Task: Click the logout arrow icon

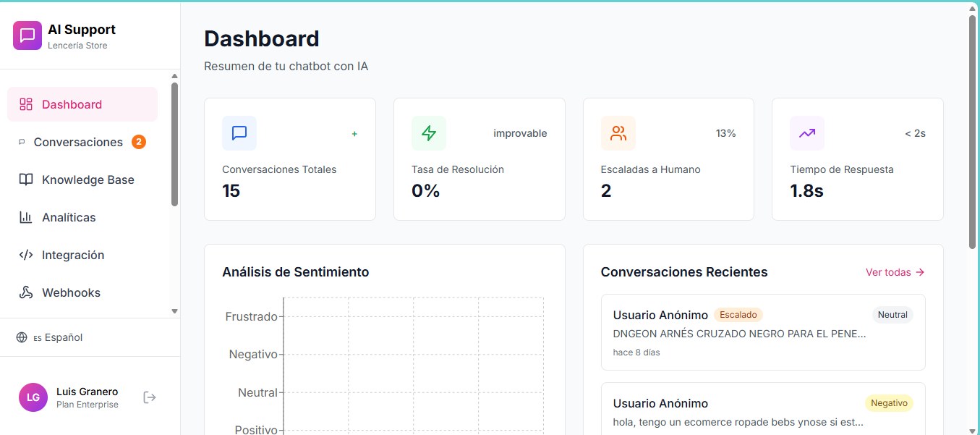Action: (x=150, y=397)
